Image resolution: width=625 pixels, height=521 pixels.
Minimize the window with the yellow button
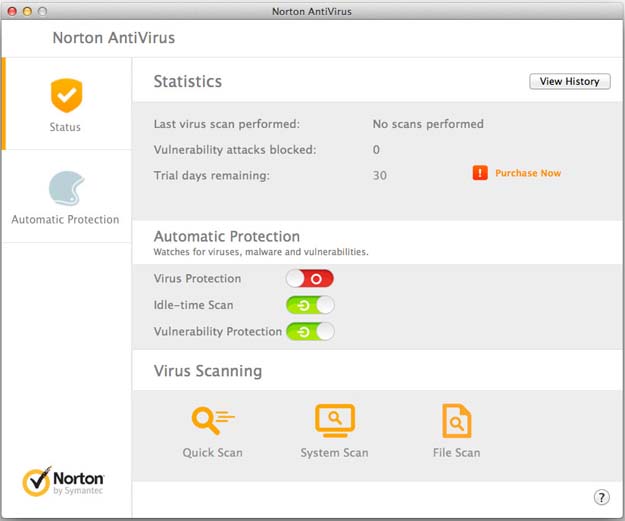27,11
